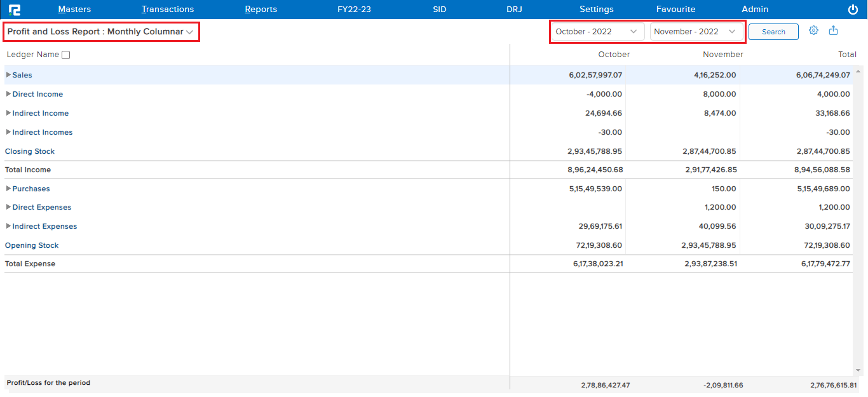The height and width of the screenshot is (397, 868).
Task: Open the October - 2022 month dropdown
Action: 597,32
